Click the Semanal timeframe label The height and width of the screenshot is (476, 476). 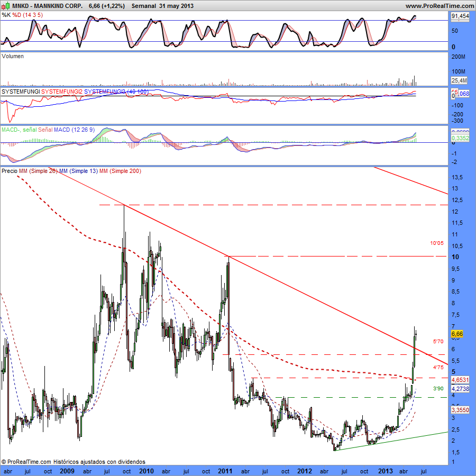tap(143, 6)
